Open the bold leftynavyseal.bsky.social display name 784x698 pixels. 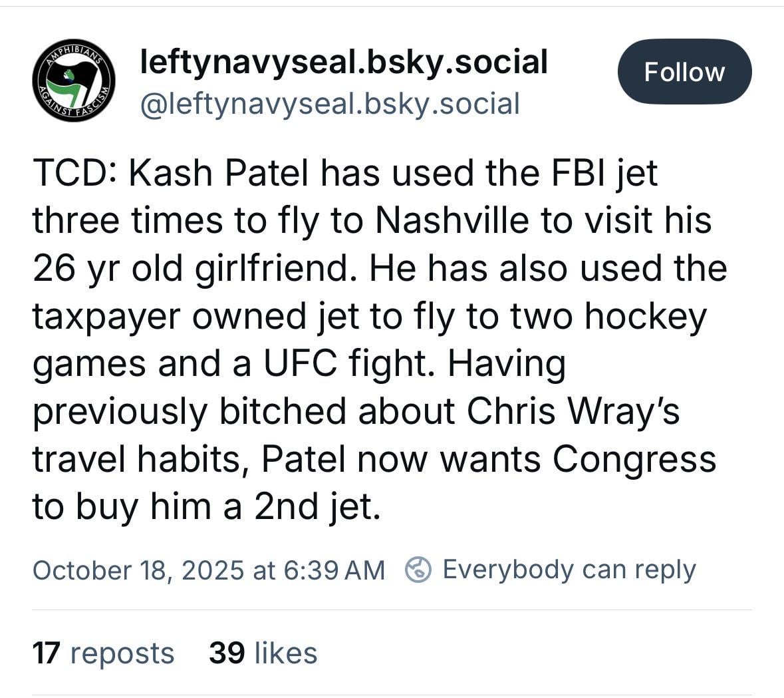click(343, 62)
